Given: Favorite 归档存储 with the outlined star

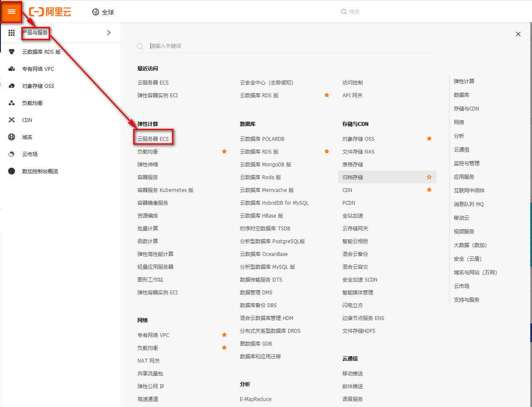Looking at the screenshot, I should point(429,177).
